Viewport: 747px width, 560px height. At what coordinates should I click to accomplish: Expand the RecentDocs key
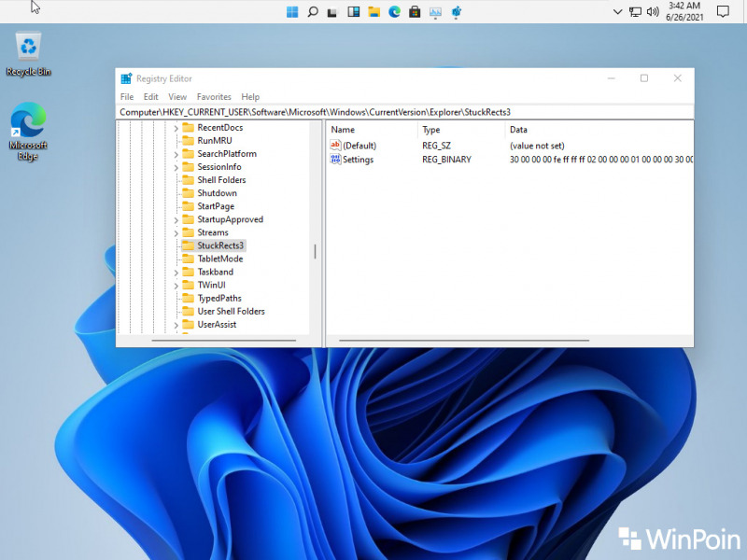tap(176, 128)
